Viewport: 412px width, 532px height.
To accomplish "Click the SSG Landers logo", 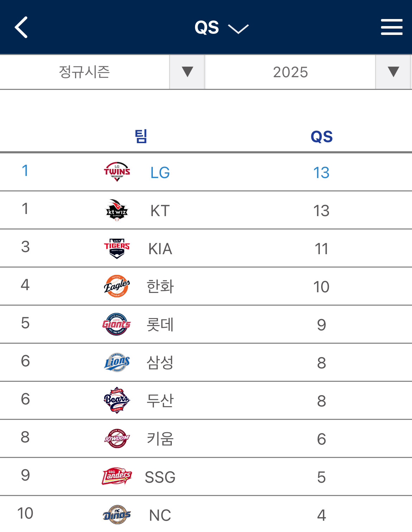I will coord(117,477).
